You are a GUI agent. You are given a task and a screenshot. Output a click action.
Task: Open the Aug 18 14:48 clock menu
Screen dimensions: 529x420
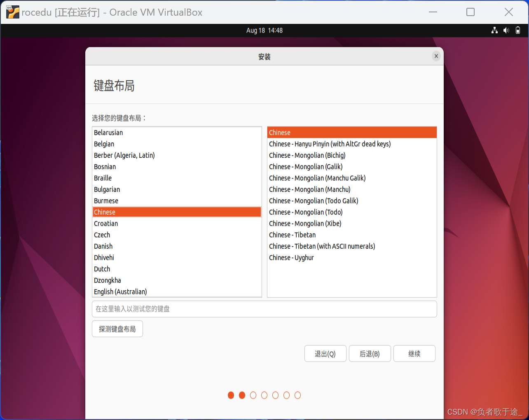(264, 30)
